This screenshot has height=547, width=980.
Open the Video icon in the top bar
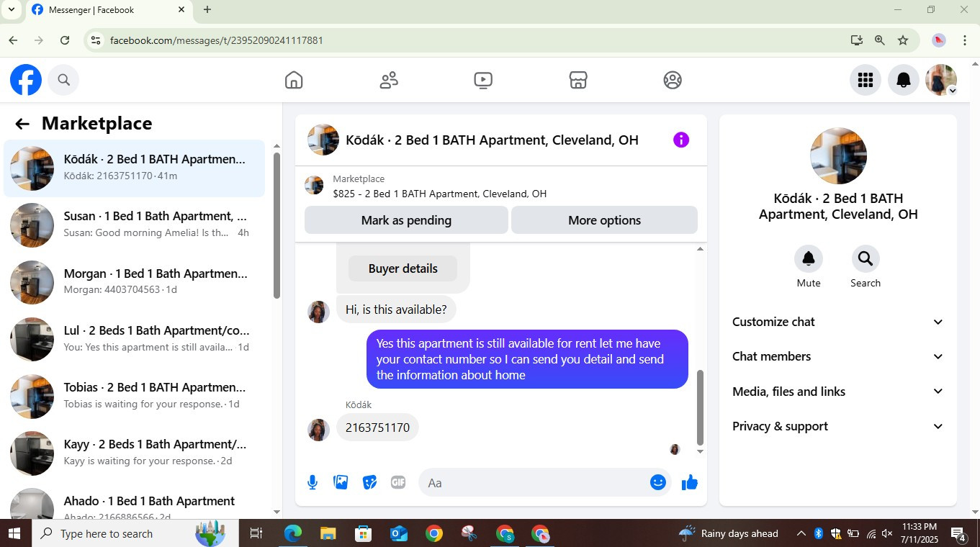click(483, 80)
